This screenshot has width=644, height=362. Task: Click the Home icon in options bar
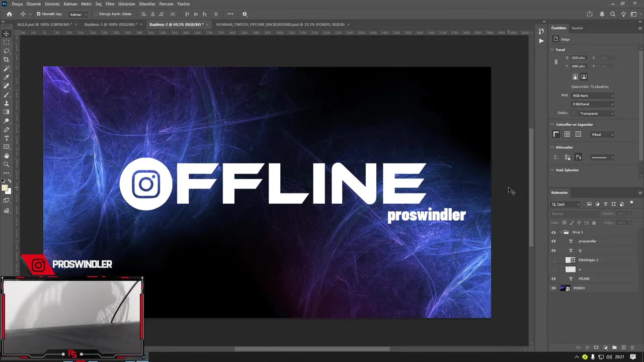click(x=9, y=14)
